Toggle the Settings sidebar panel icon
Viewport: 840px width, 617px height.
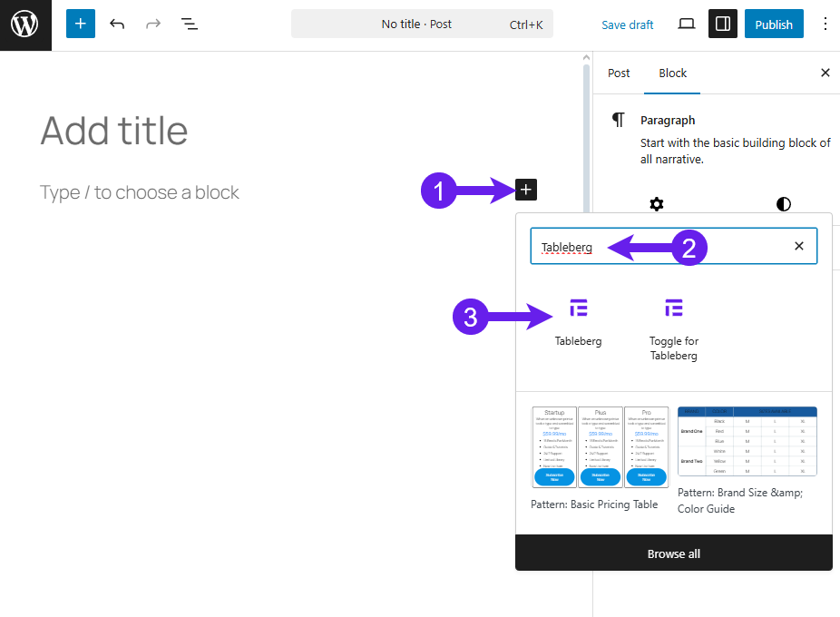pos(723,24)
